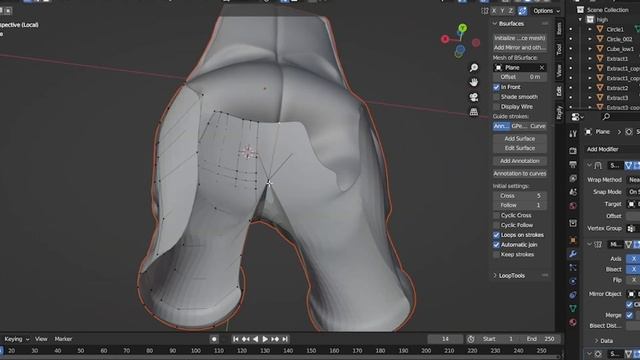Open the Modifiers wrench tab icon
Image resolution: width=640 pixels, height=360 pixels.
(x=573, y=254)
